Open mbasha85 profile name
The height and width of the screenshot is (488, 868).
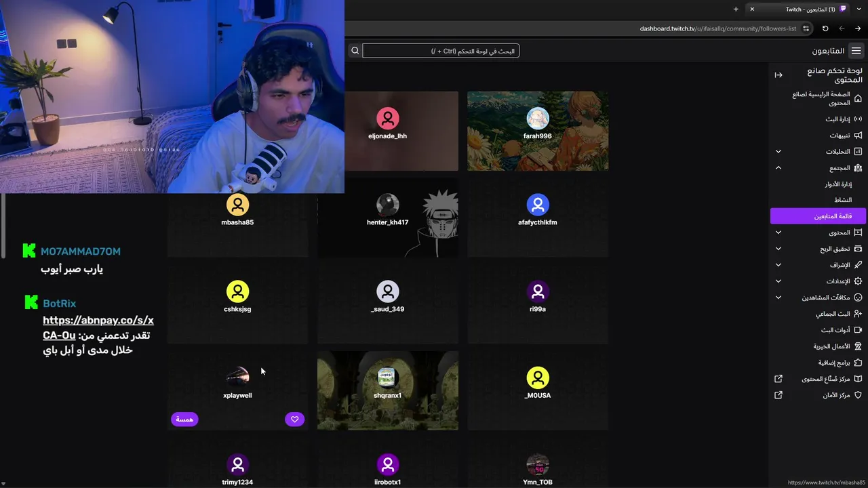[237, 222]
